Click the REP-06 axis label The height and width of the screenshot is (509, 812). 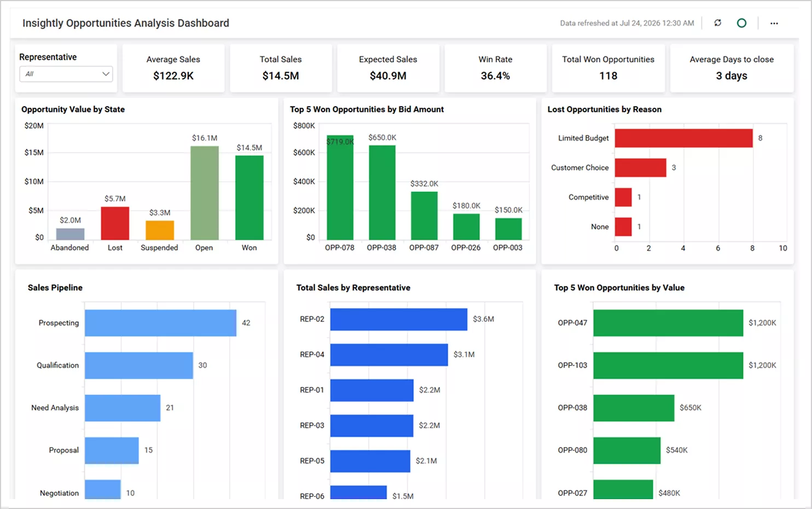(312, 496)
